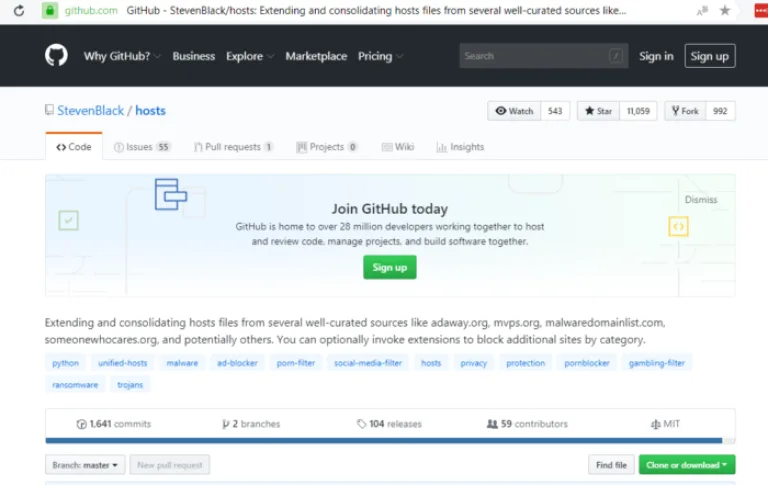Open the pornblocker topic tag
Image resolution: width=768 pixels, height=485 pixels.
point(587,363)
